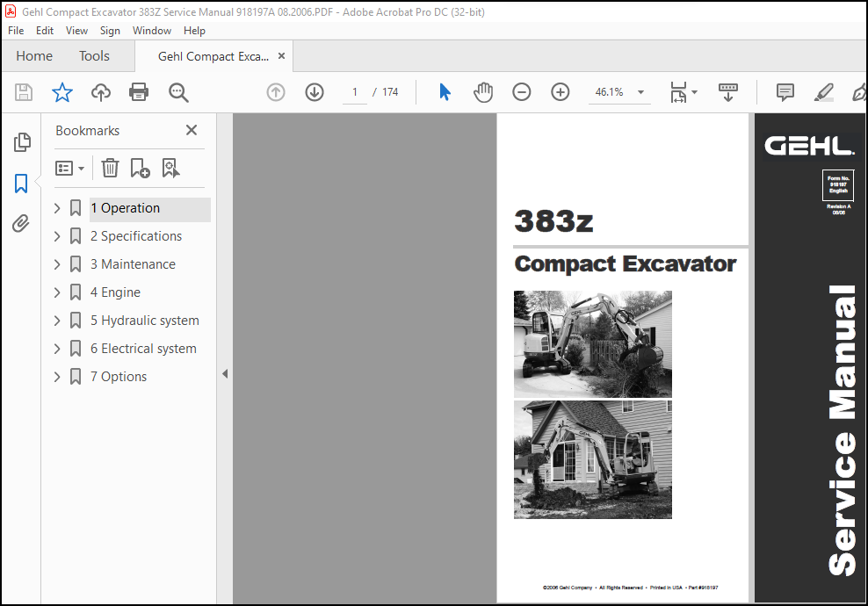Viewport: 868px width, 606px height.
Task: Open the File menu
Action: pyautogui.click(x=16, y=31)
